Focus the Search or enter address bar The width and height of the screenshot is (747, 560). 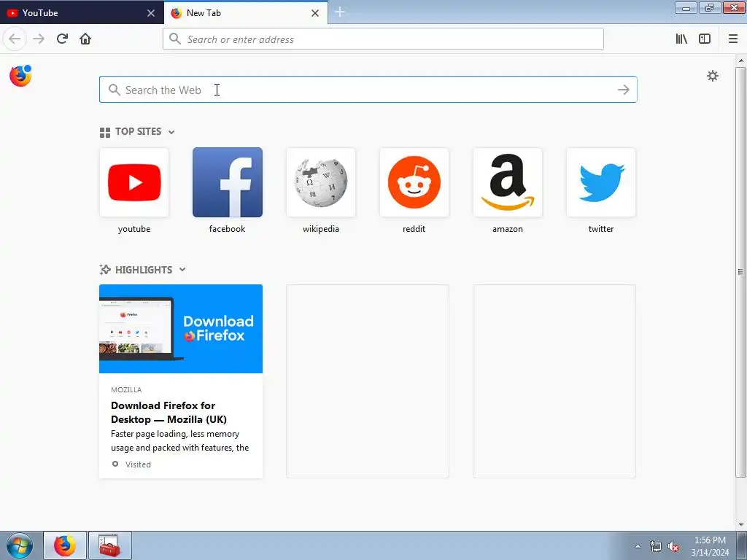(x=383, y=39)
